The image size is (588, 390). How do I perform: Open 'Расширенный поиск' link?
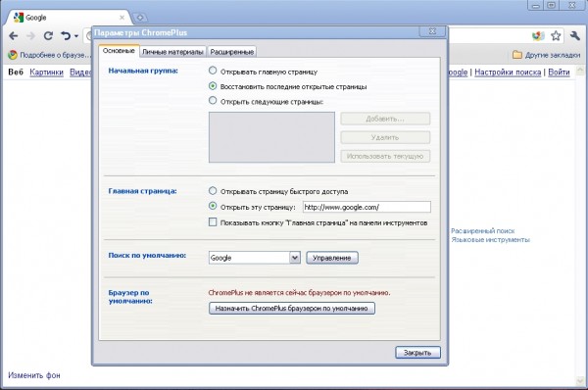coord(482,231)
